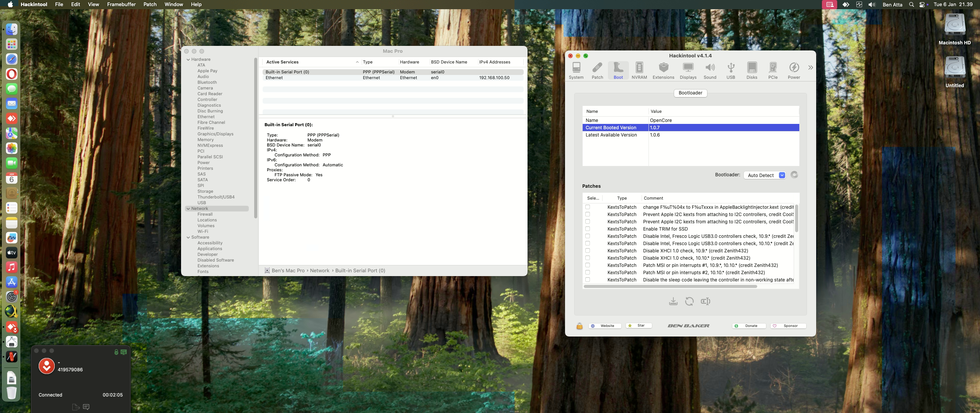The width and height of the screenshot is (980, 413).
Task: Open the Patch tab in Hackintool toolbar
Action: click(x=597, y=71)
